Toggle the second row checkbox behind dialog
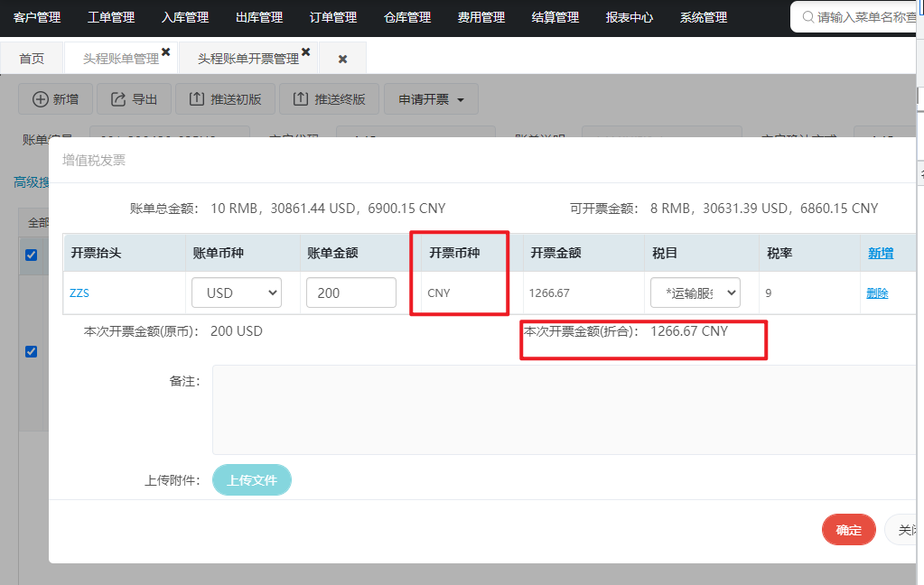924x585 pixels. [x=32, y=352]
